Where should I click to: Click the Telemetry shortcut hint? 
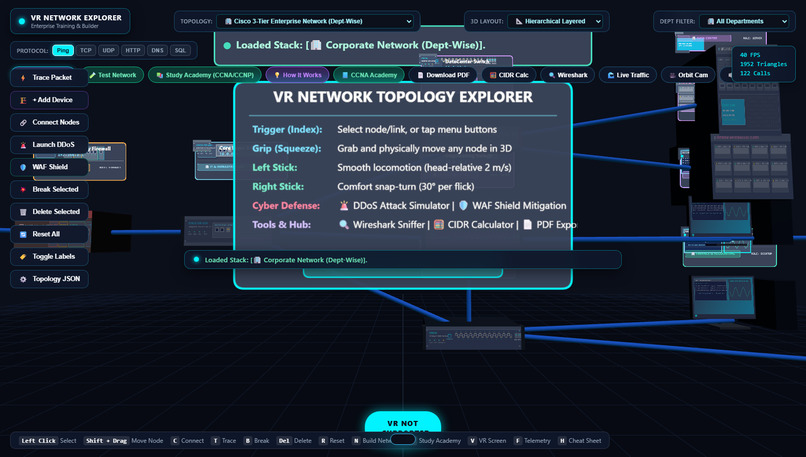pos(532,441)
